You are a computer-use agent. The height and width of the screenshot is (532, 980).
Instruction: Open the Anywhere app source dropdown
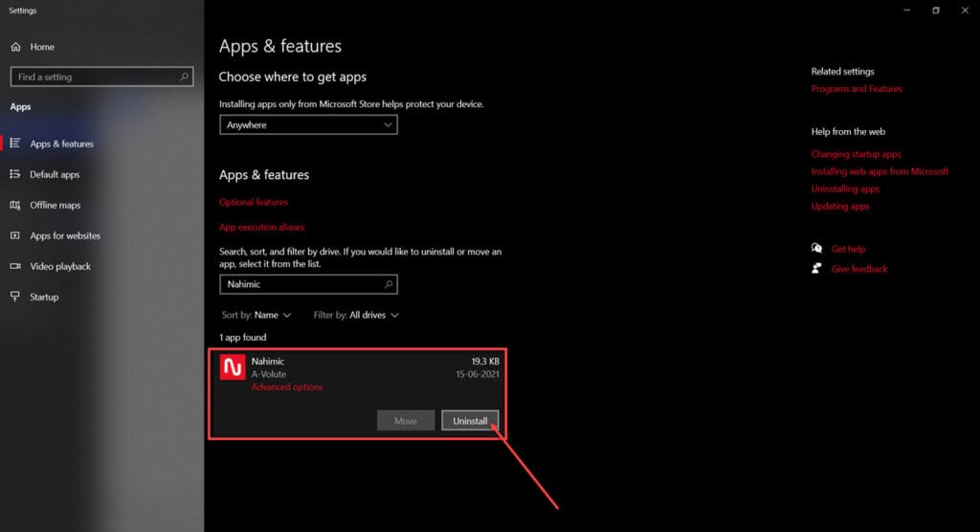tap(308, 125)
